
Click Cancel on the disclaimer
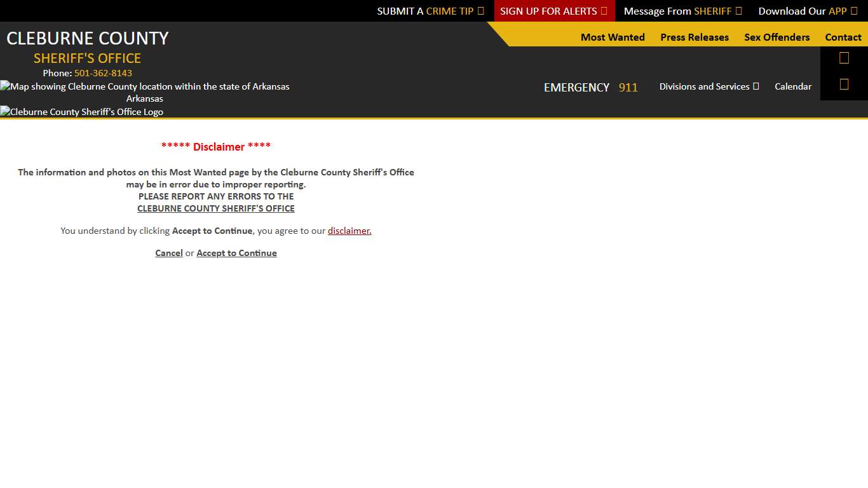point(169,253)
